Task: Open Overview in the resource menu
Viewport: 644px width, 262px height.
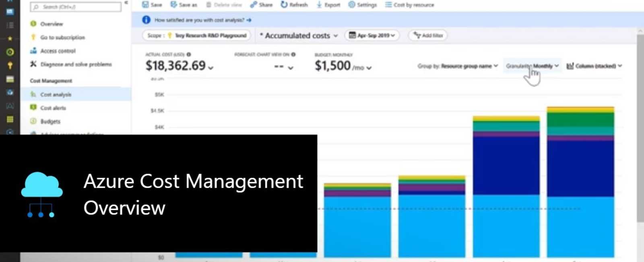Action: tap(52, 24)
